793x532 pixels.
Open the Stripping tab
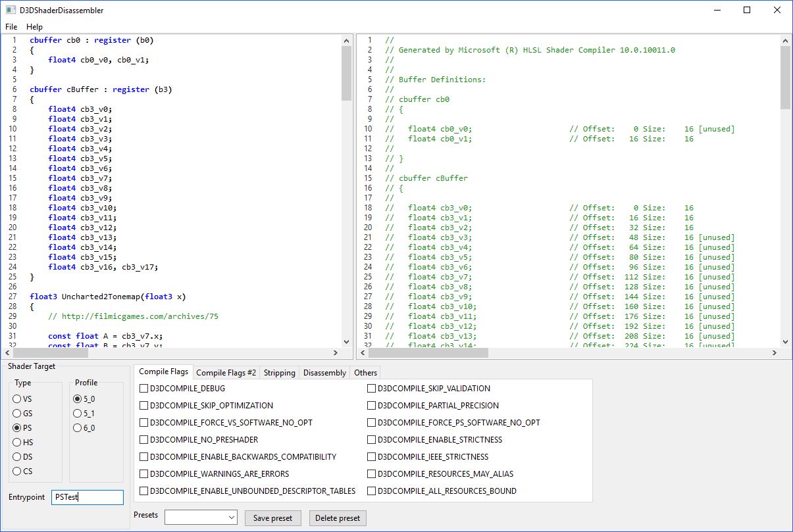coord(280,372)
